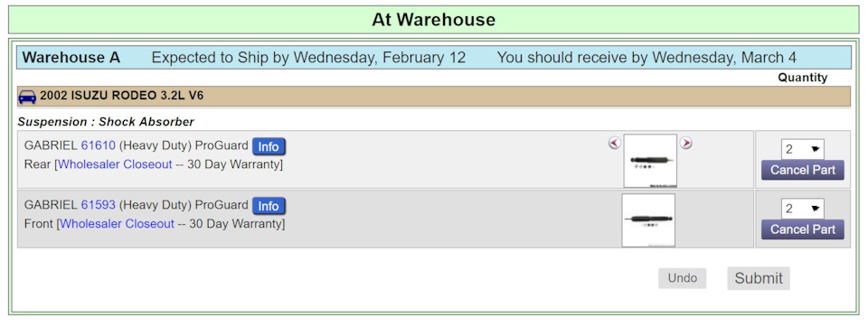Screen dimensions: 868x327
Task: Open part number 61593 link
Action: (x=99, y=205)
